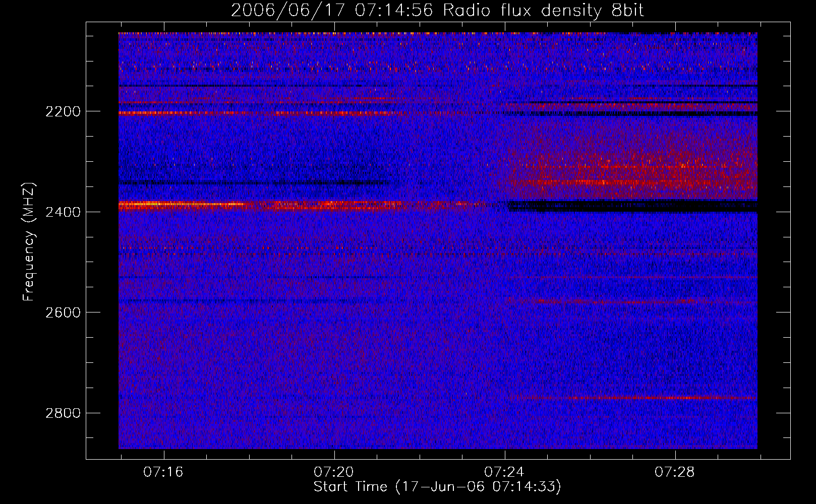Screen dimensions: 816x504
Task: Click the 07:28 time tick label
Action: coord(675,472)
